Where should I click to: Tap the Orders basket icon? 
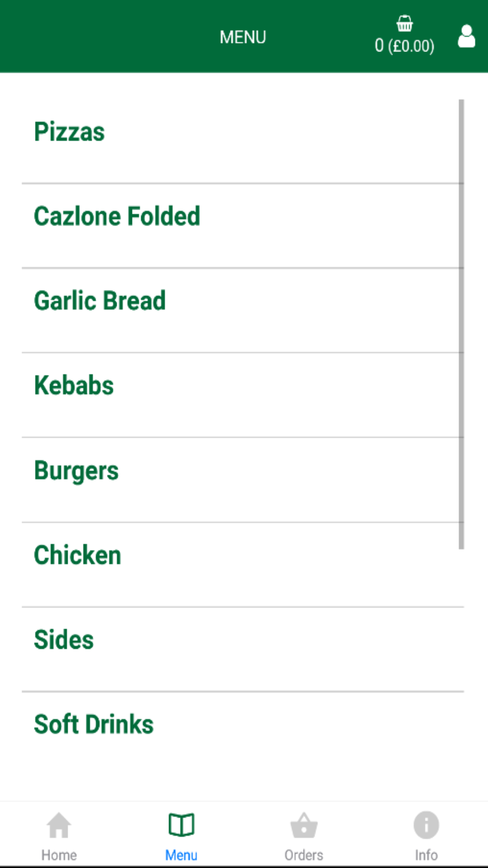pos(304,825)
